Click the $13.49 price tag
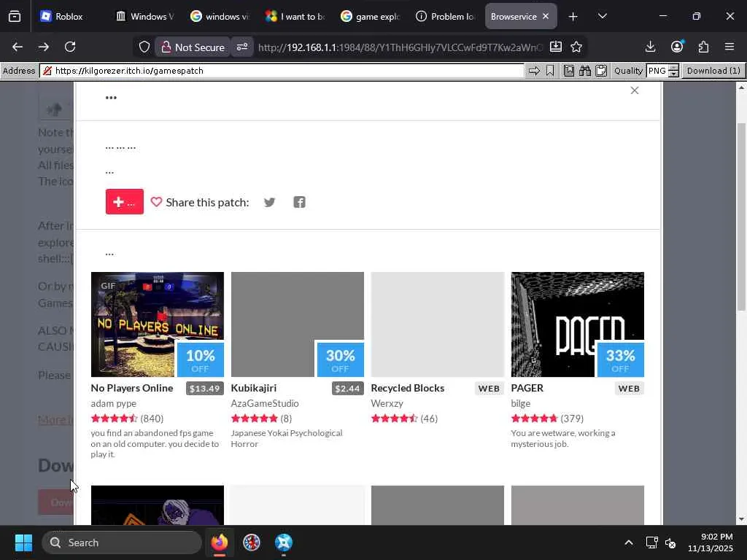747x560 pixels. point(205,389)
